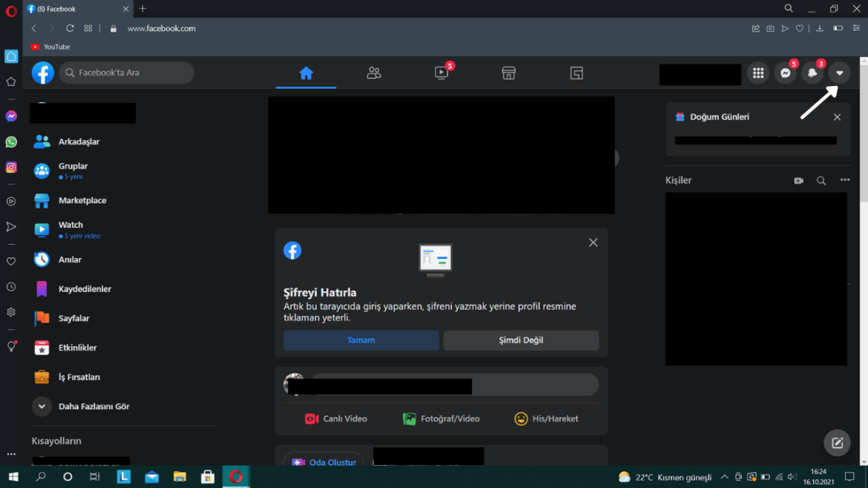Image resolution: width=868 pixels, height=488 pixels.
Task: Click the Facebook logo in header
Action: (43, 73)
